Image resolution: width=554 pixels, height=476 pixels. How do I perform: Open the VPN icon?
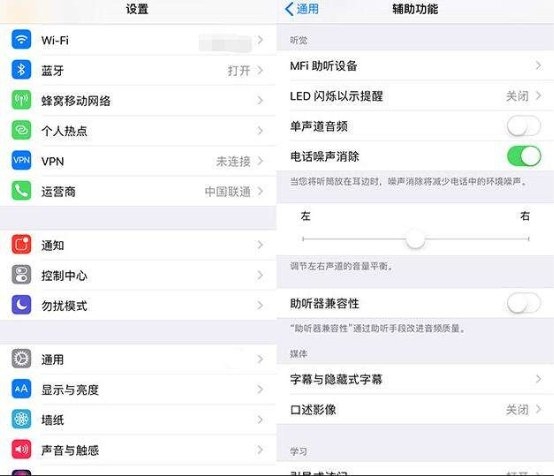[x=21, y=160]
